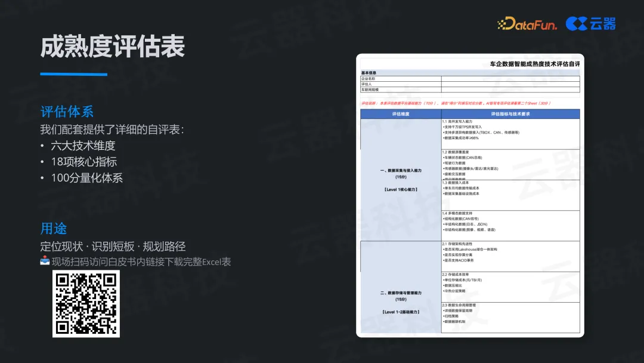The width and height of the screenshot is (644, 363).
Task: Click the item 是否实现存算分离
Action: click(457, 255)
